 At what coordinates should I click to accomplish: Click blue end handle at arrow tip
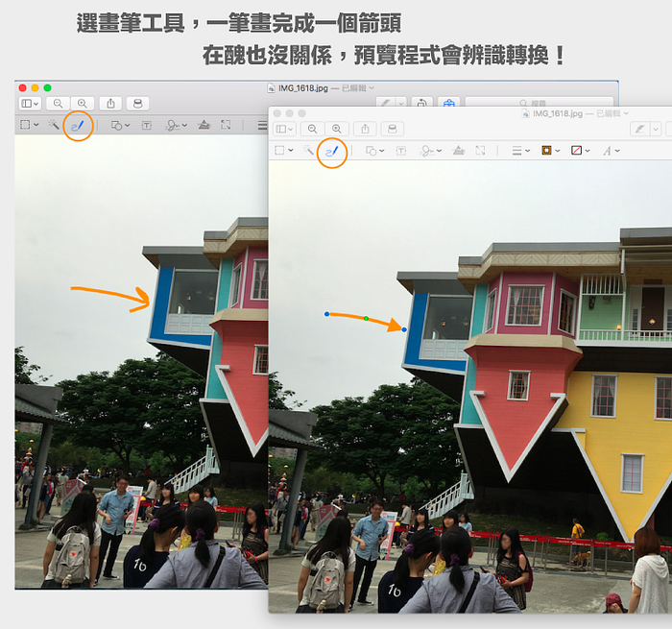click(404, 329)
